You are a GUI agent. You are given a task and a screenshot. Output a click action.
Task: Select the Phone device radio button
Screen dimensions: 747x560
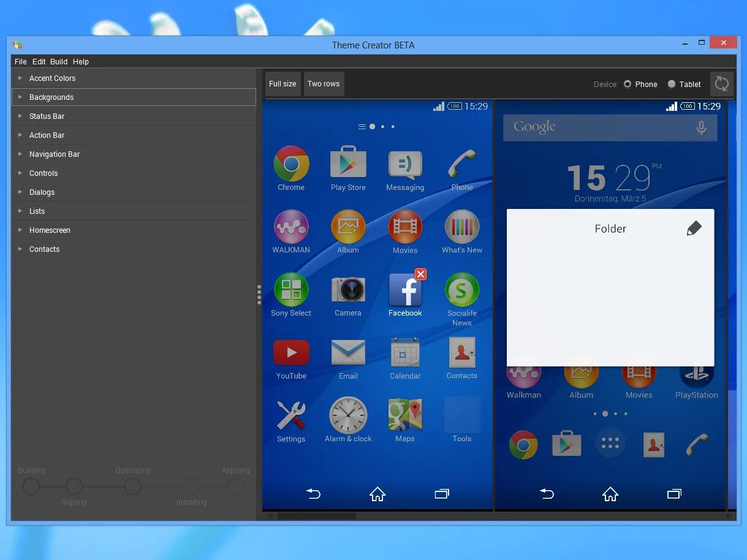[627, 84]
